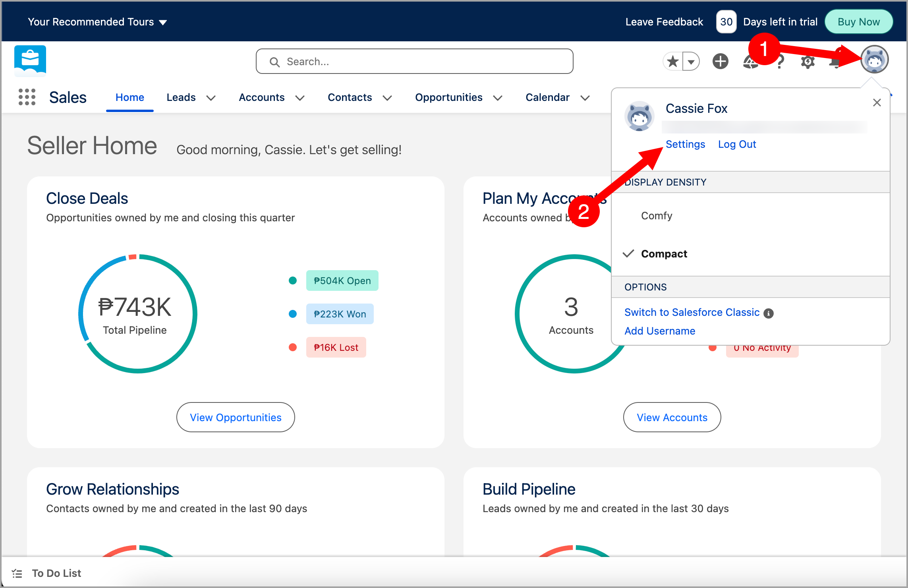Image resolution: width=908 pixels, height=588 pixels.
Task: Open the Opportunities tab
Action: click(449, 97)
